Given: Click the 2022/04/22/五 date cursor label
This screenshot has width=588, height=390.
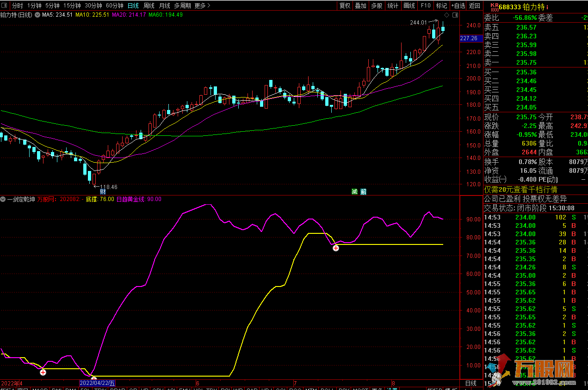Looking at the screenshot, I should tap(97, 383).
